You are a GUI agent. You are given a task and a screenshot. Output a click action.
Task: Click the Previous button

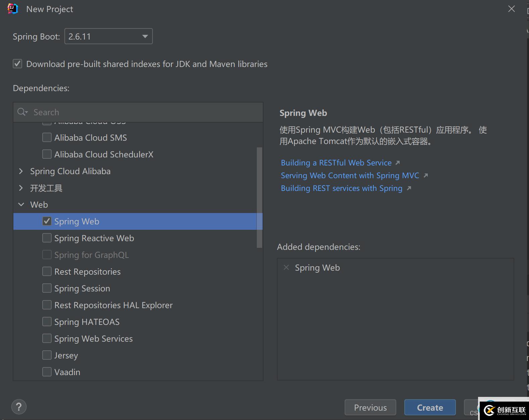(x=370, y=407)
